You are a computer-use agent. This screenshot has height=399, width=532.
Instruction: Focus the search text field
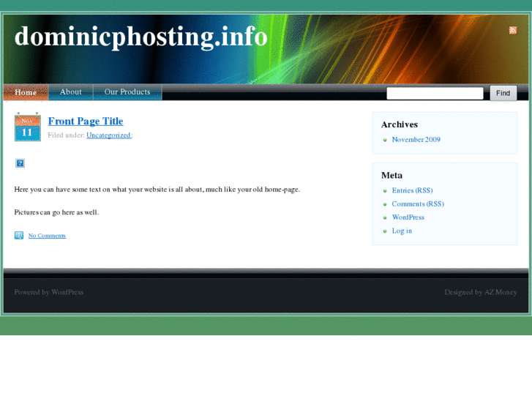[435, 93]
